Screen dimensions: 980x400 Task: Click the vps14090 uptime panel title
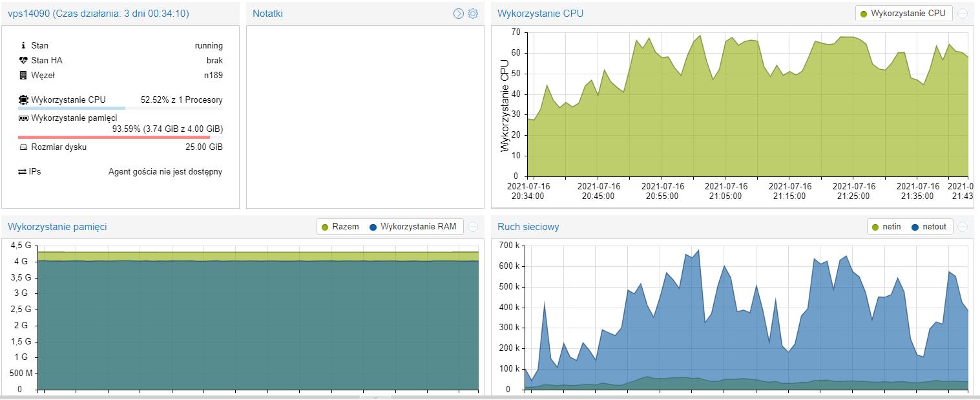coord(98,14)
